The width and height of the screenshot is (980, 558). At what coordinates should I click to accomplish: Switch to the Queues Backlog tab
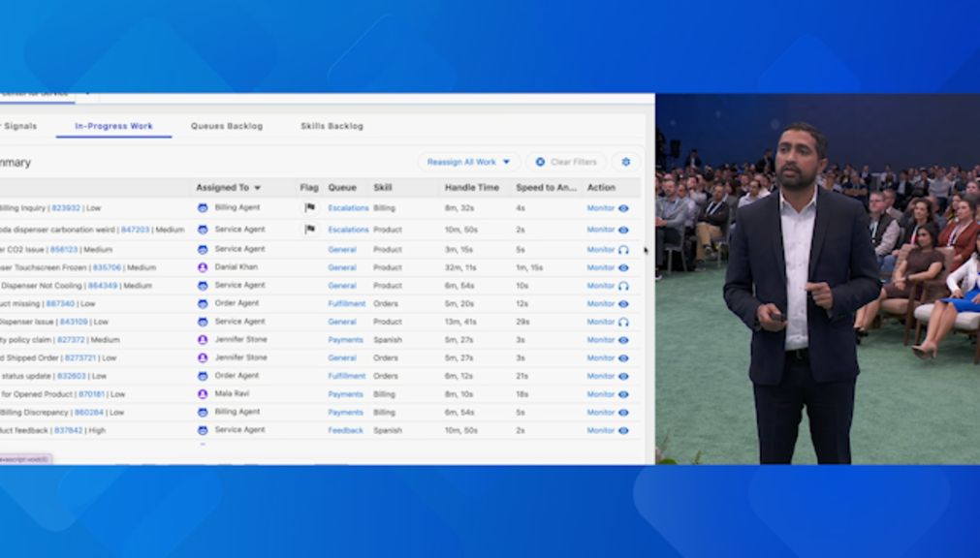[226, 126]
